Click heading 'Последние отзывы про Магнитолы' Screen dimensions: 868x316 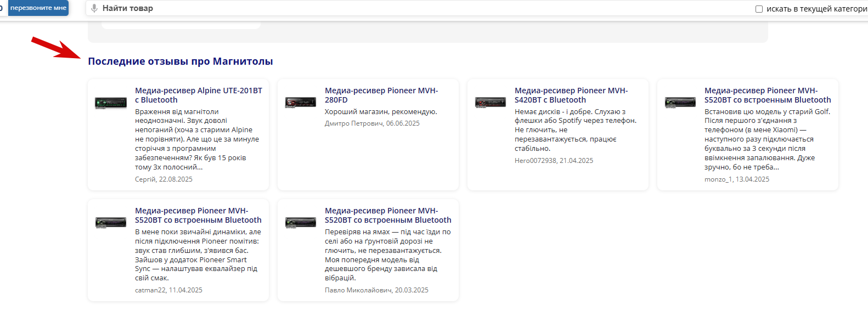point(181,61)
